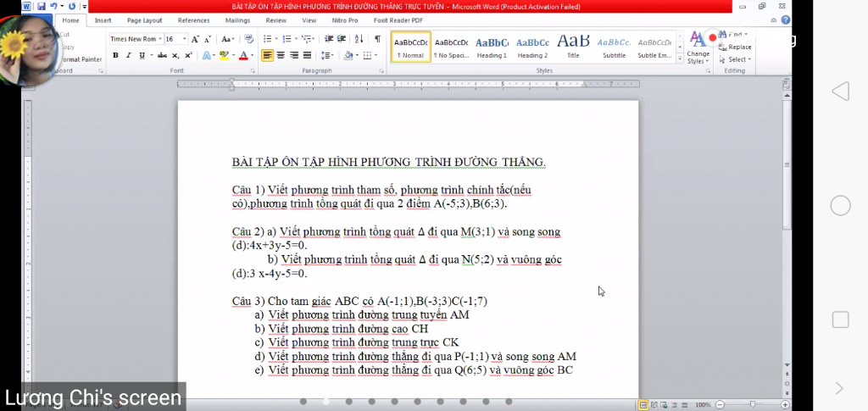Switch to the Mailings tab
868x411 pixels.
238,20
